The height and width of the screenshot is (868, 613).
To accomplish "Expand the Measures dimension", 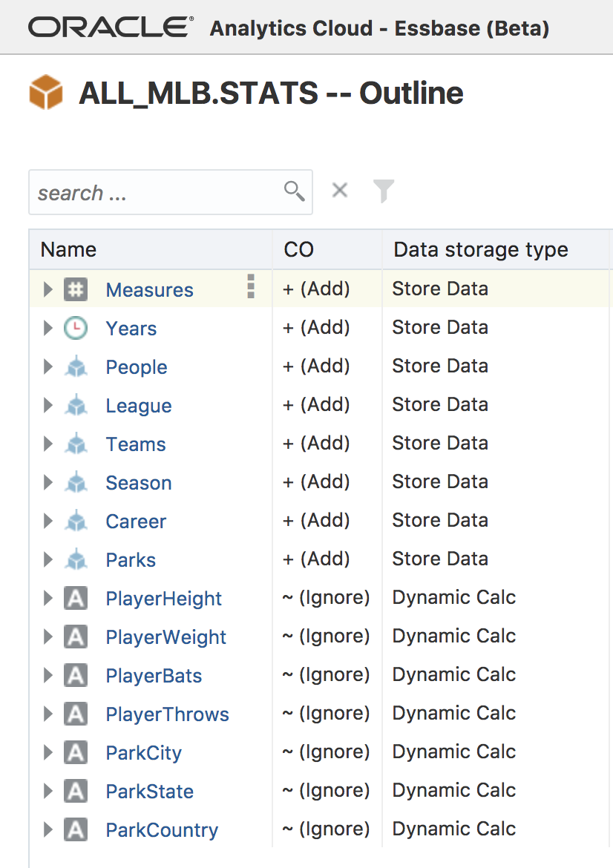I will pos(48,289).
